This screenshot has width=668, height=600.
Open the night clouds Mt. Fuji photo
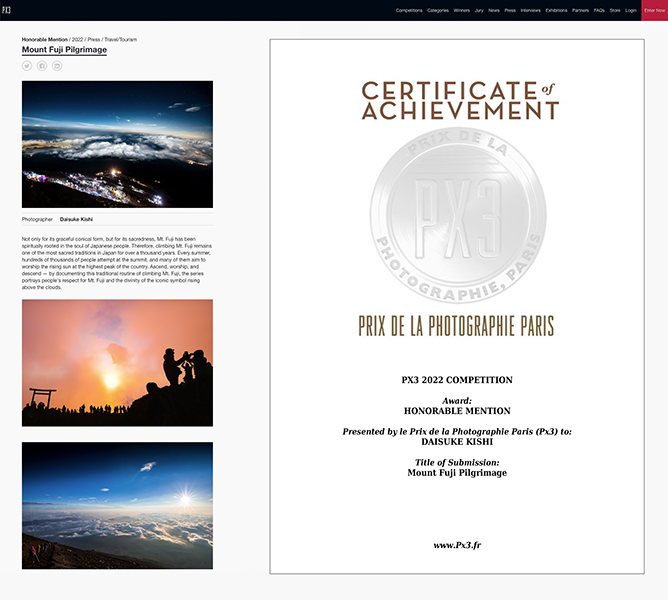click(117, 144)
